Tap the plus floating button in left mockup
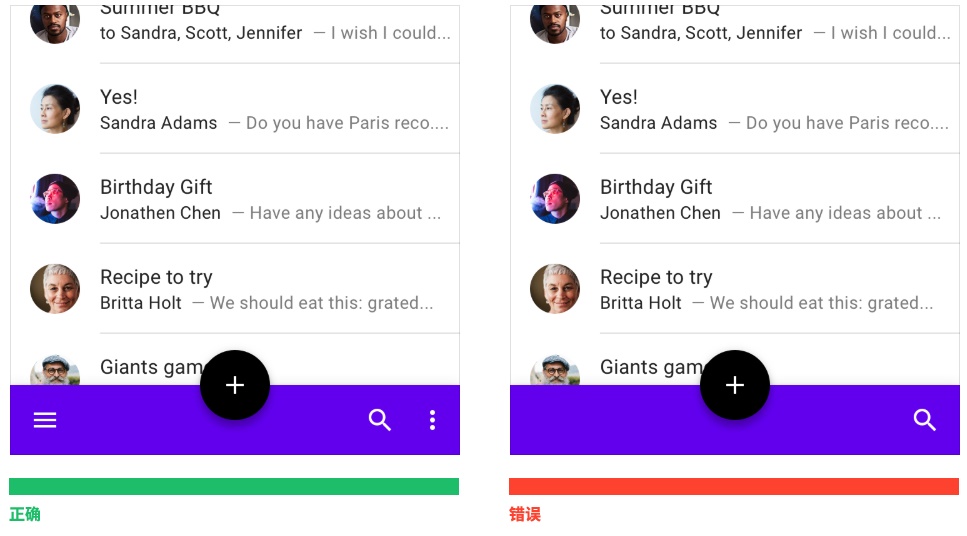 [x=235, y=385]
